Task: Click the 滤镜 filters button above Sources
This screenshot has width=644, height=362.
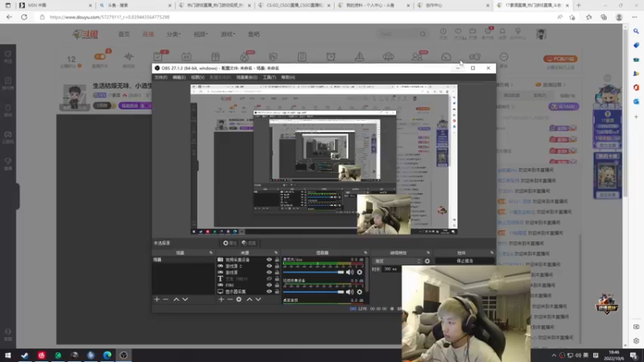Action: tap(249, 243)
